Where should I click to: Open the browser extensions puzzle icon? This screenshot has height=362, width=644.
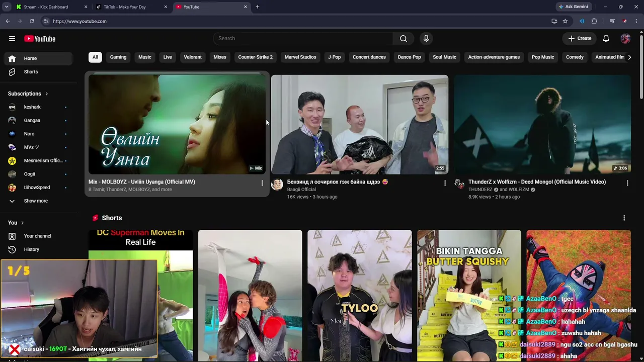[x=594, y=21]
